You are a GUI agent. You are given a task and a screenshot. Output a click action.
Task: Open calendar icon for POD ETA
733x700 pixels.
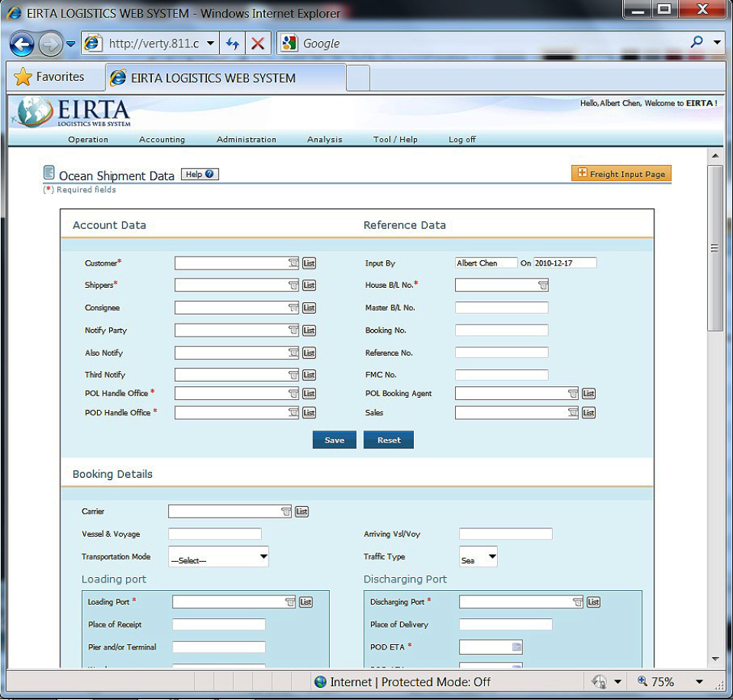click(x=517, y=647)
